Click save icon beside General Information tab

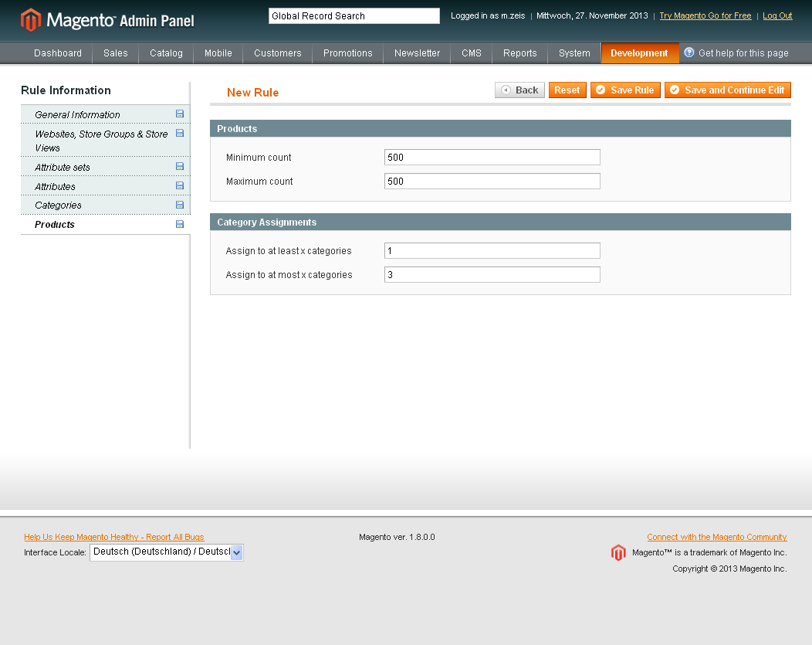pyautogui.click(x=180, y=114)
